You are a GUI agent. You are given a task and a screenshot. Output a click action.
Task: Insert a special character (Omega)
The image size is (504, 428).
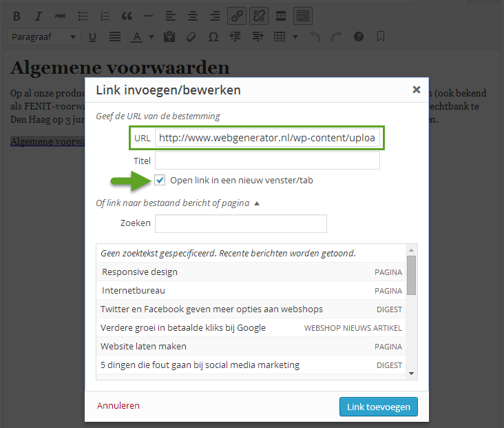(213, 37)
